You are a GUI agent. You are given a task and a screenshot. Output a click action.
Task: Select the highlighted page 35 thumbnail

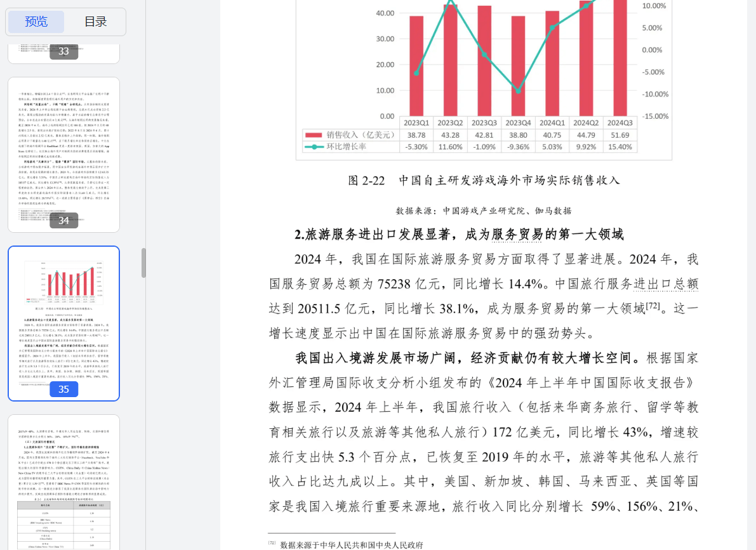tap(63, 323)
